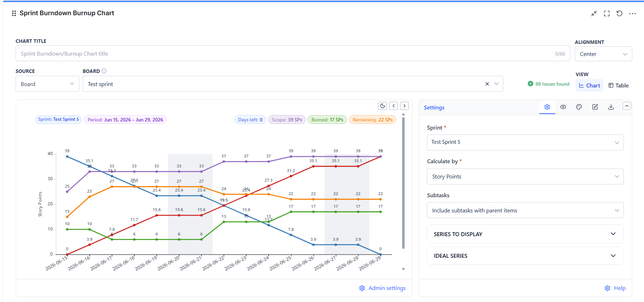This screenshot has height=302, width=644.
Task: Click the info icon next to BOARD
Action: tap(104, 71)
